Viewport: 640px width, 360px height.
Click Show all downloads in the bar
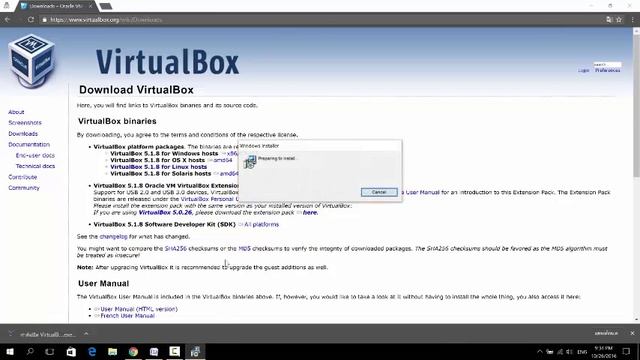coord(606,333)
